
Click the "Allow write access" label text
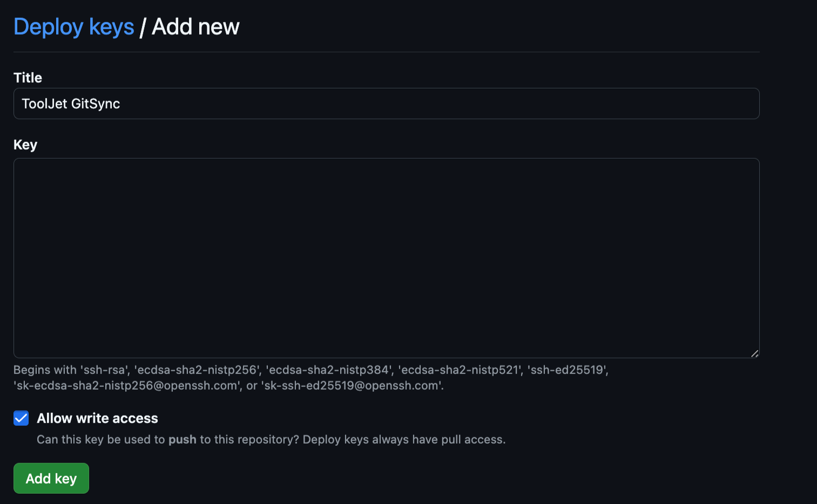click(97, 418)
